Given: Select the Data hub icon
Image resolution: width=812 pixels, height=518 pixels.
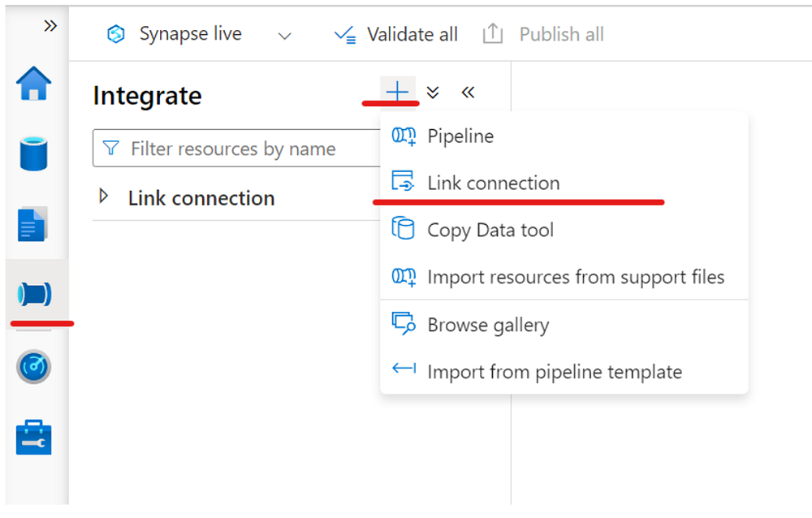Looking at the screenshot, I should point(34,153).
